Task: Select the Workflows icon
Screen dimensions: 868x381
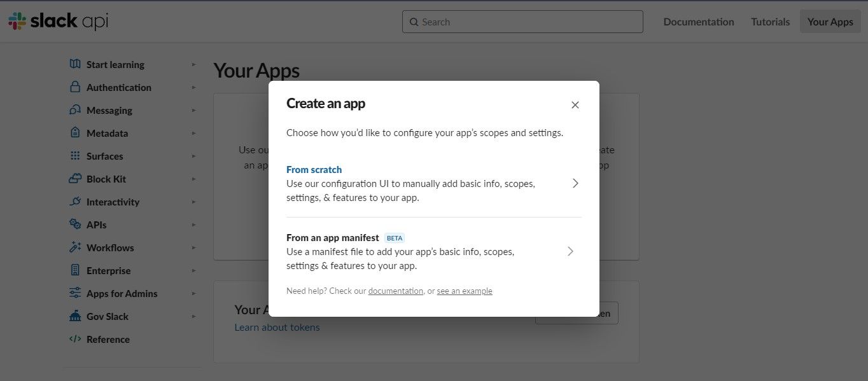Action: tap(74, 247)
